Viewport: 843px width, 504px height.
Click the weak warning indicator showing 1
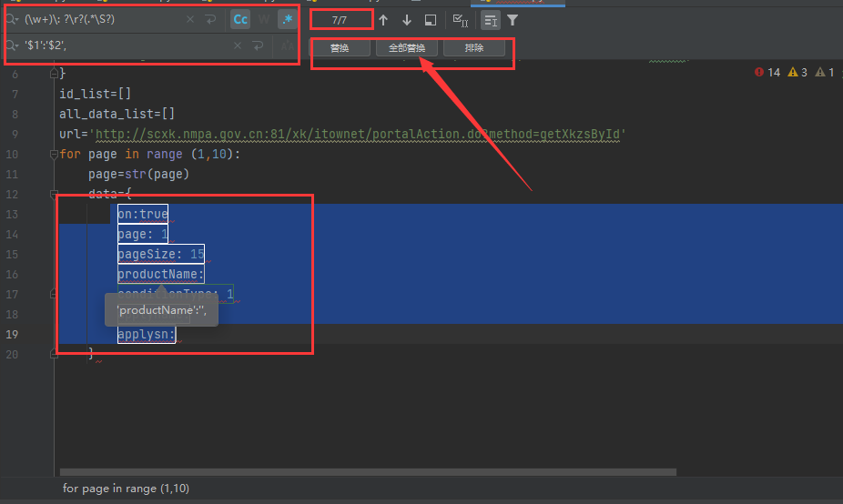click(825, 73)
